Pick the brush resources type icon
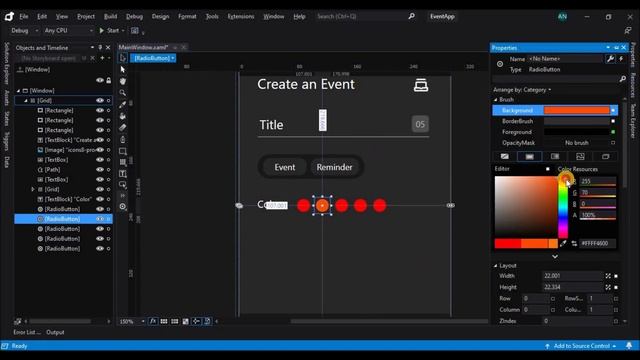Screen dimensions: 640x360 [x=605, y=156]
